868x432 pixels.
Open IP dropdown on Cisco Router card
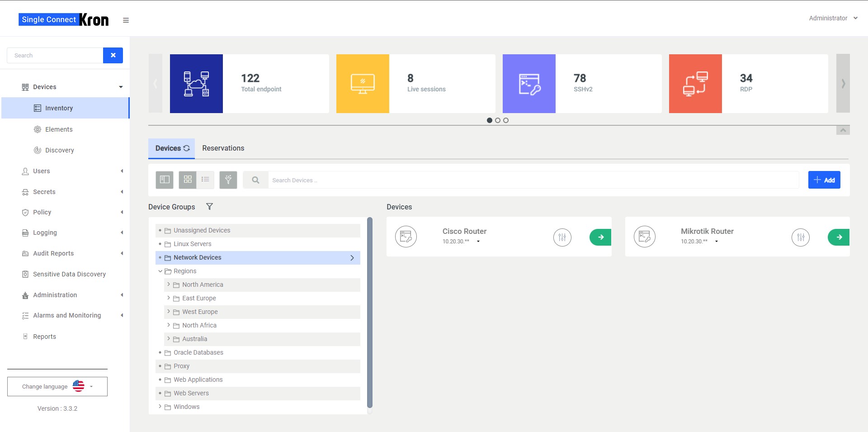tap(478, 241)
